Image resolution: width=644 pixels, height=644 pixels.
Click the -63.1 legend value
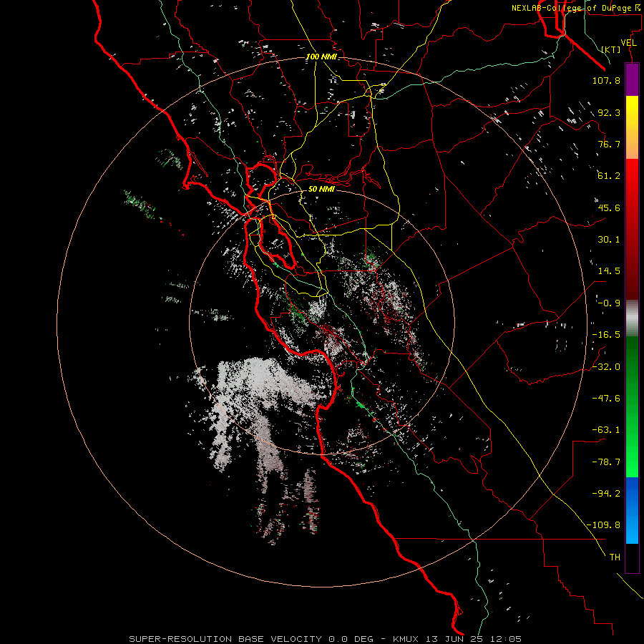click(x=606, y=430)
